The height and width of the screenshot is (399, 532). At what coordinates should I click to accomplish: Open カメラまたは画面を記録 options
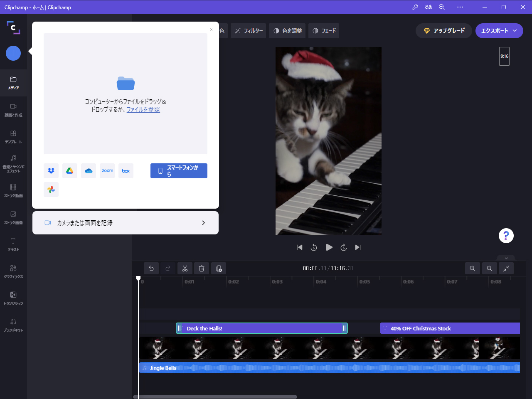click(x=125, y=223)
